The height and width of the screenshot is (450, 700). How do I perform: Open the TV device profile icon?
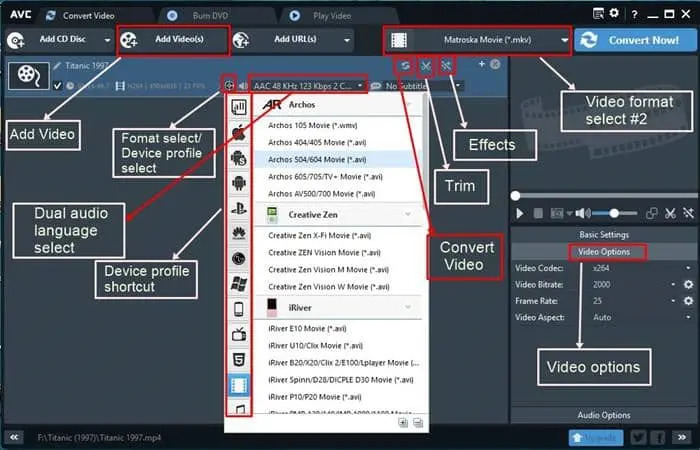pos(239,333)
